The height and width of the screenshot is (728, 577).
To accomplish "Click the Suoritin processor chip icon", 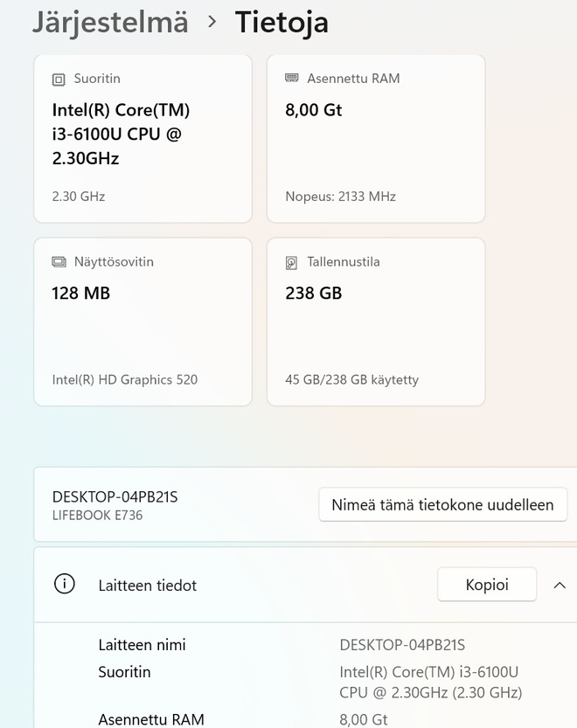I will [59, 80].
